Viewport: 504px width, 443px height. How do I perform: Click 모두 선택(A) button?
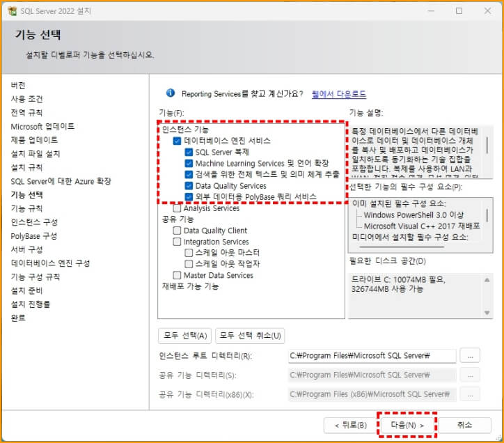coord(184,336)
